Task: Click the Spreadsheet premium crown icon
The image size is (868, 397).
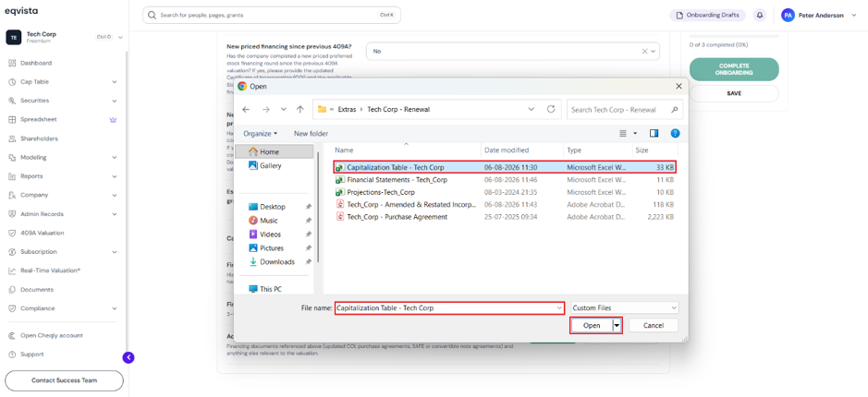Action: (114, 119)
